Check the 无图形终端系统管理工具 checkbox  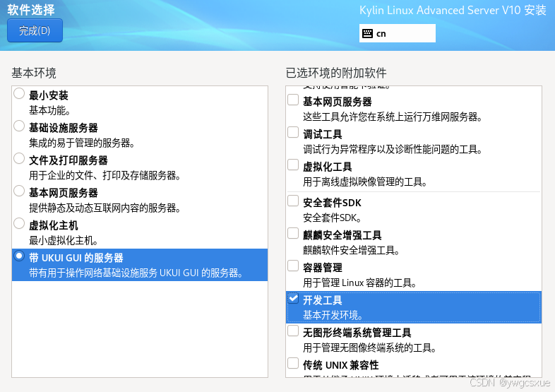pyautogui.click(x=293, y=331)
